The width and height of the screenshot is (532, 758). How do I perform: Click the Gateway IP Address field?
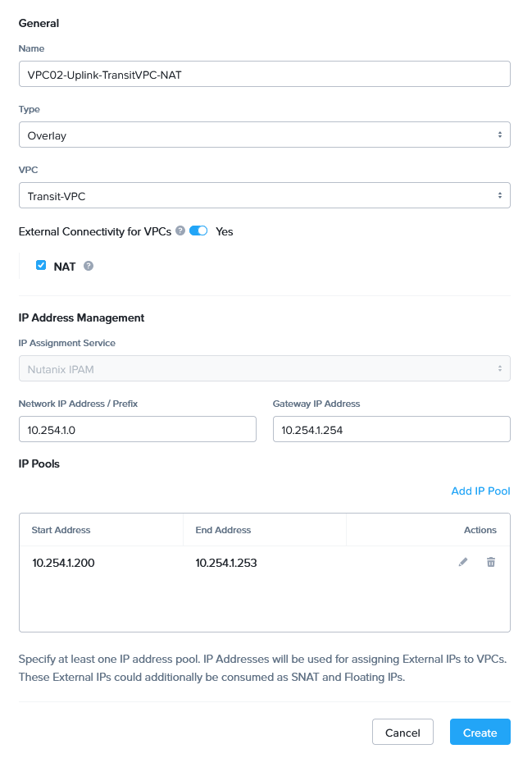pos(391,429)
